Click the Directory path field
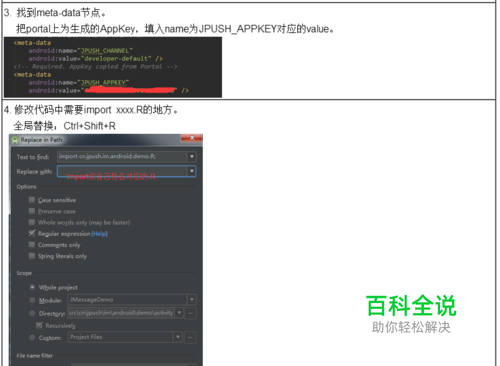 pyautogui.click(x=121, y=313)
